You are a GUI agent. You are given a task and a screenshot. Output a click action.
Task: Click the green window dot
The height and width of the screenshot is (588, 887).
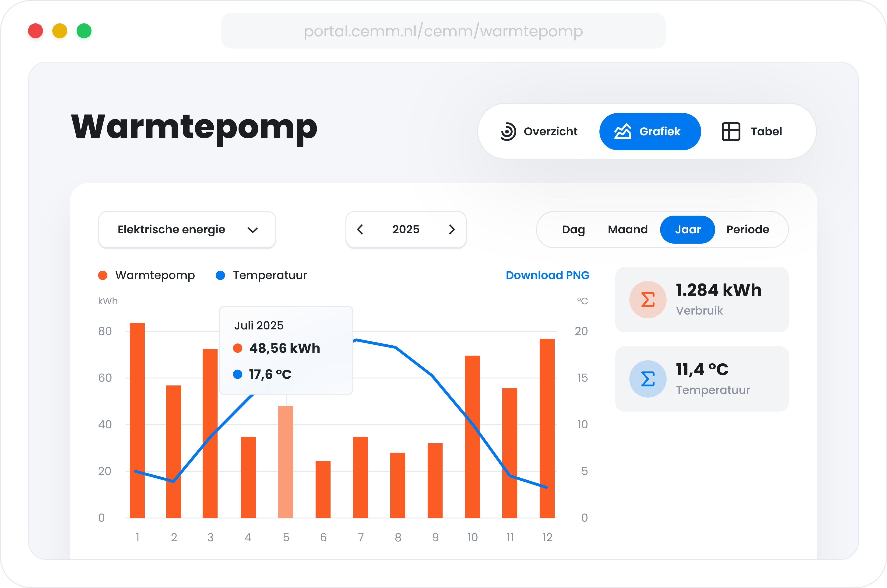84,31
